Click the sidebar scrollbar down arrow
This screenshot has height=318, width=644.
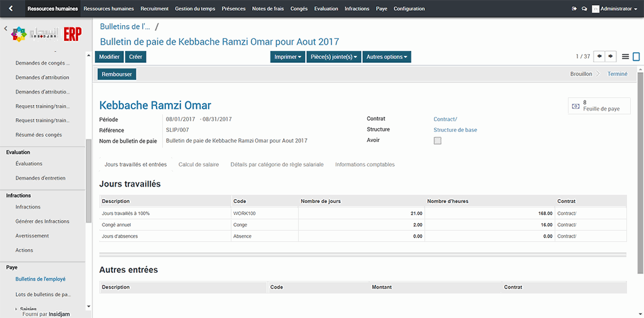(89, 306)
